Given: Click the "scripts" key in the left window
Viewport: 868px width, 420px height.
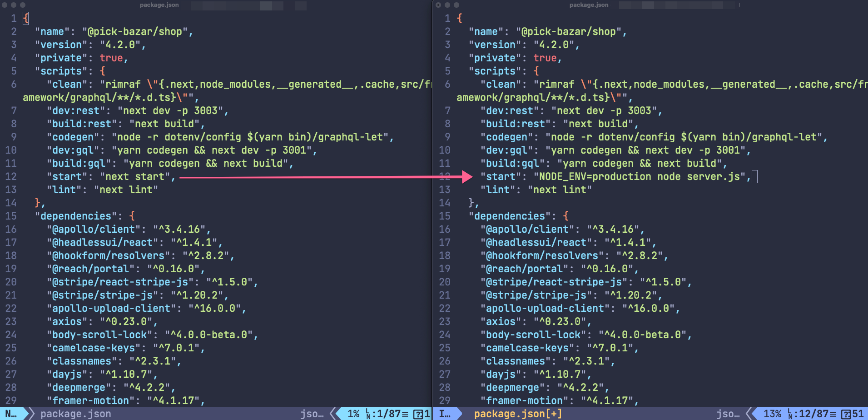Looking at the screenshot, I should click(x=61, y=71).
